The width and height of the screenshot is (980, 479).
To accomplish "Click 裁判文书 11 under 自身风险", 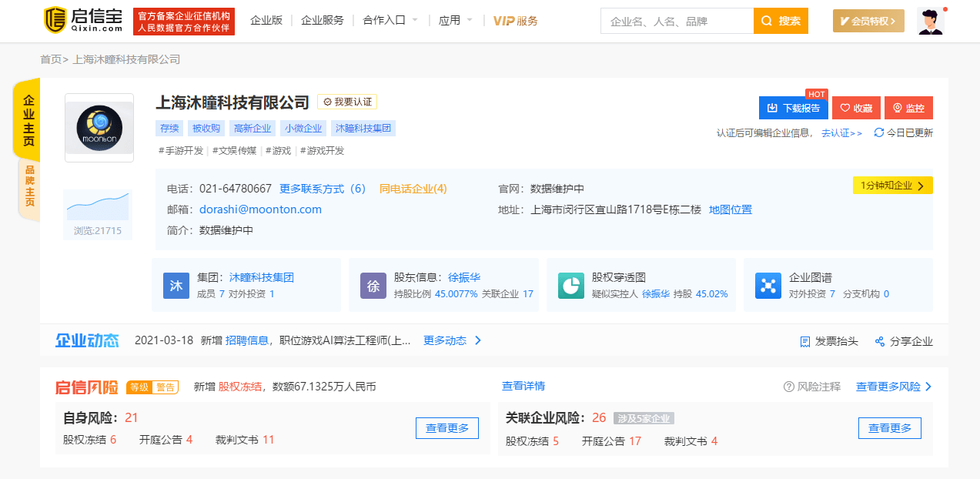I will pyautogui.click(x=245, y=440).
